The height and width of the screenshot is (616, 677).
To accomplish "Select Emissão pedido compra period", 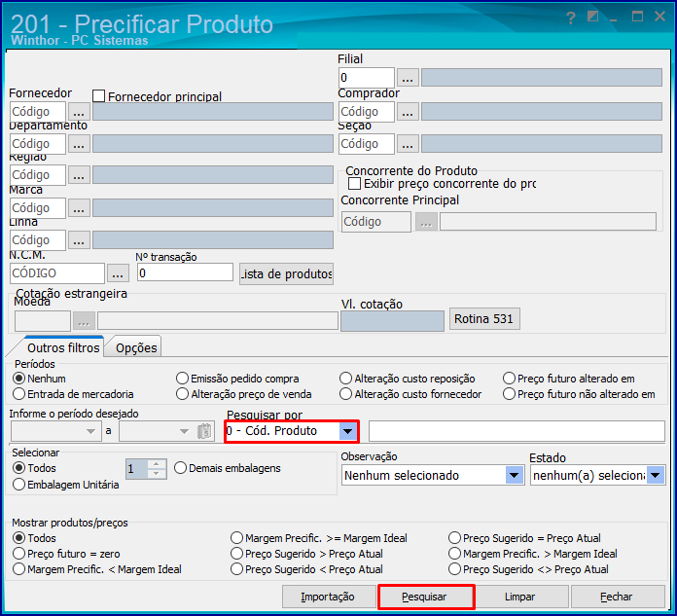I will (182, 379).
